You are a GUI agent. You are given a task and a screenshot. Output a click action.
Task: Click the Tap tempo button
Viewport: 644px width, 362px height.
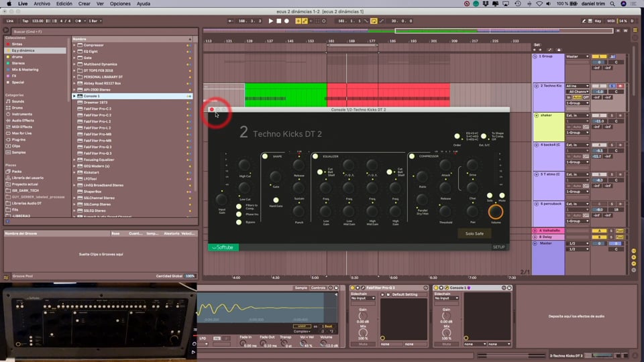point(25,21)
